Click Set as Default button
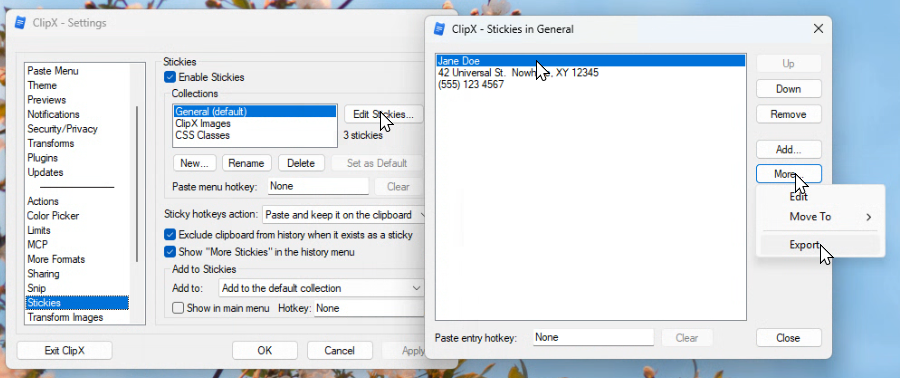Screen dimensions: 900x378 [377, 163]
